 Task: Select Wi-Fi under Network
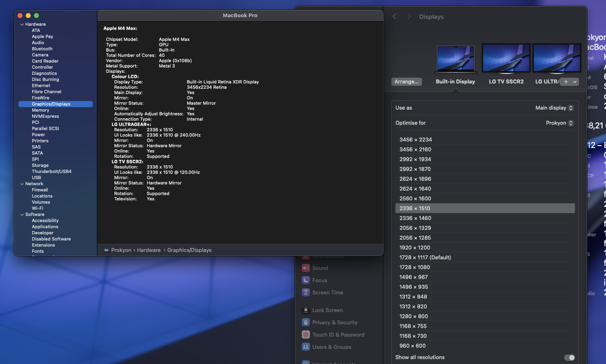click(x=38, y=208)
